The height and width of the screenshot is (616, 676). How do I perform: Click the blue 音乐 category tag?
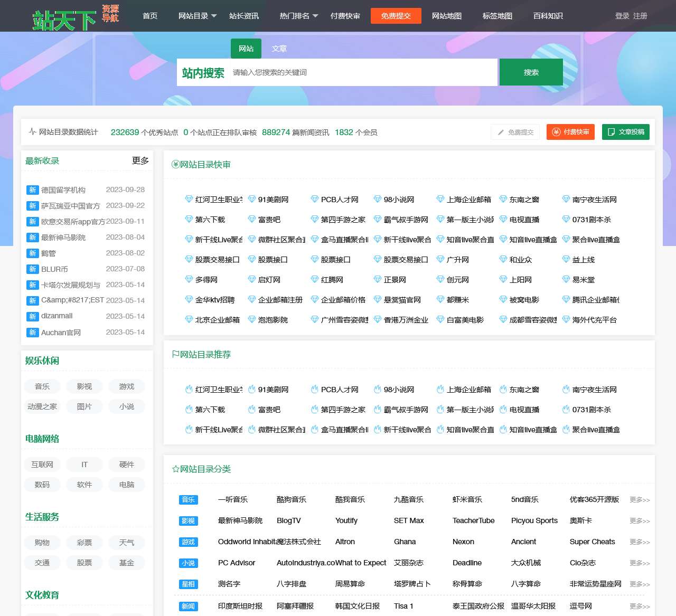pos(188,500)
